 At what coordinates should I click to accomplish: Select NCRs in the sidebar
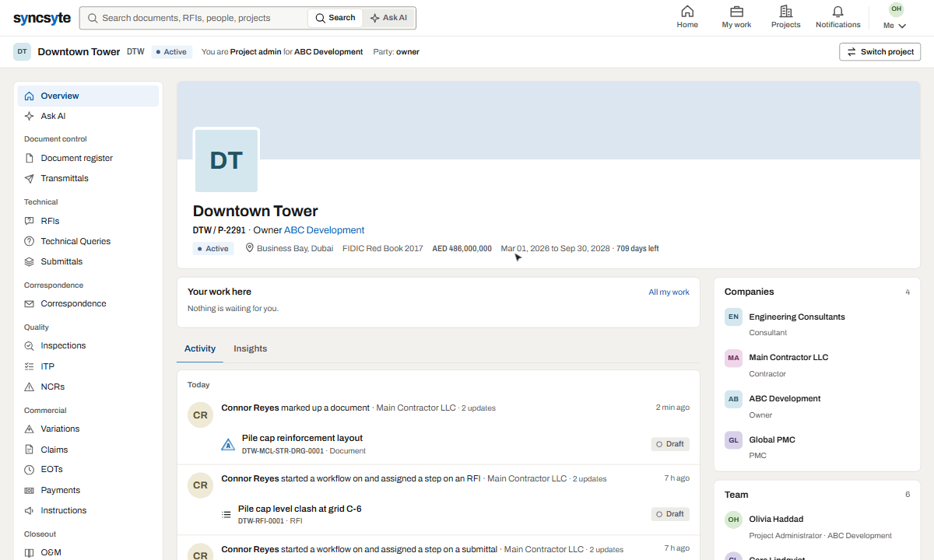pyautogui.click(x=88, y=387)
